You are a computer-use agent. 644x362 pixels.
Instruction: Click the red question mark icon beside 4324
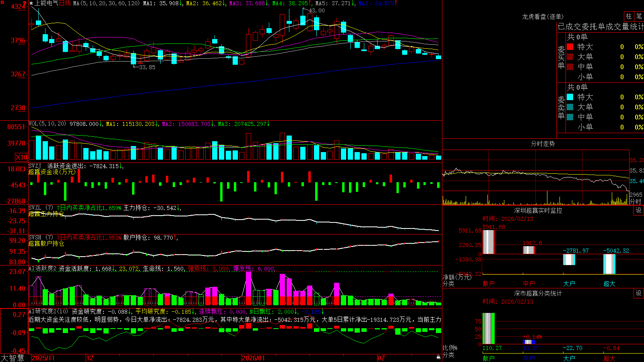tap(25, 4)
